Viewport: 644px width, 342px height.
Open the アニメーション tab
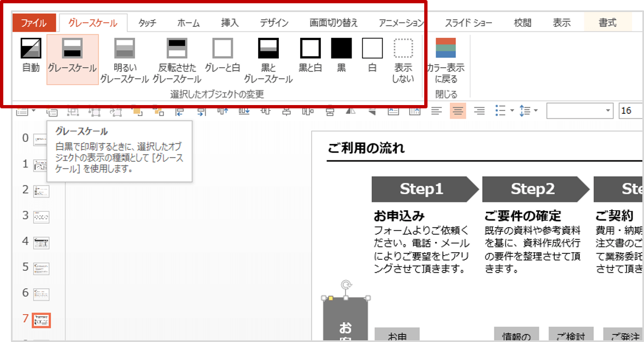coord(401,22)
